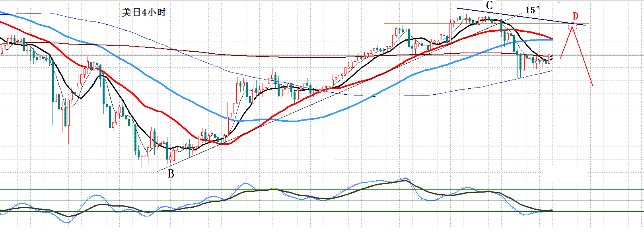The image size is (644, 234).
Task: Click the gray chart shift triangle marker
Action: (x=559, y=2)
